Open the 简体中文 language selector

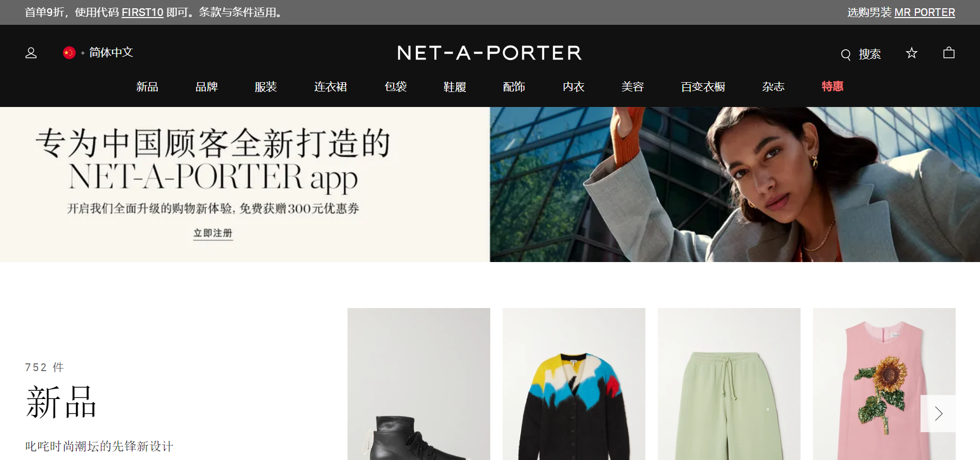tap(111, 52)
